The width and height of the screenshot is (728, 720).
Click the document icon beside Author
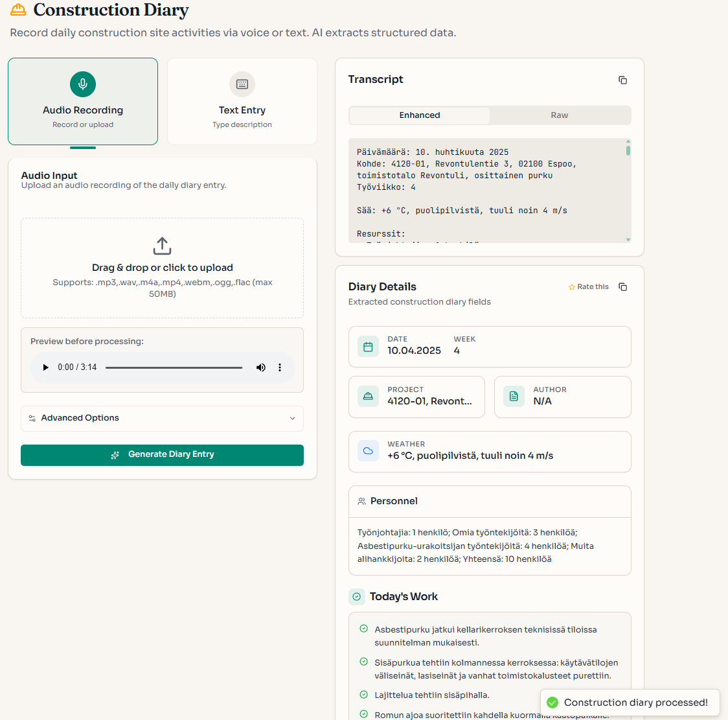[514, 397]
